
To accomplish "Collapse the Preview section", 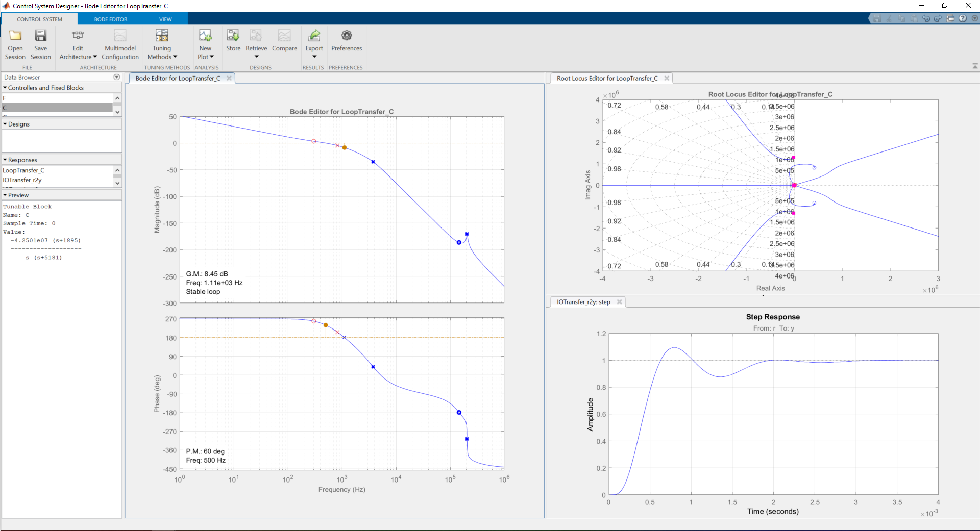I will coord(5,195).
